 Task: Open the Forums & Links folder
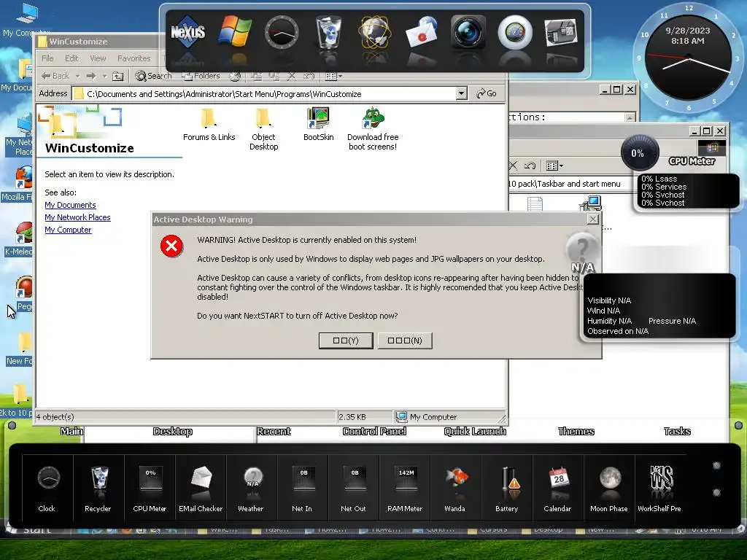[x=209, y=125]
